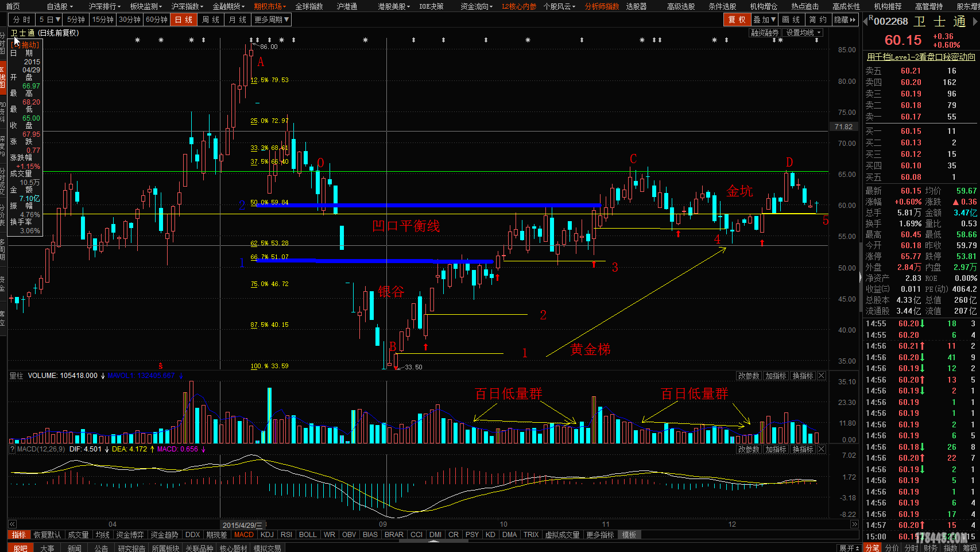Open the 热点追击 menu item
980x552 pixels.
tap(805, 6)
